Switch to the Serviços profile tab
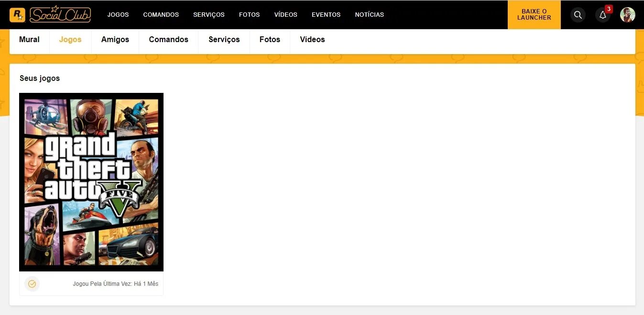The width and height of the screenshot is (644, 315). [224, 40]
